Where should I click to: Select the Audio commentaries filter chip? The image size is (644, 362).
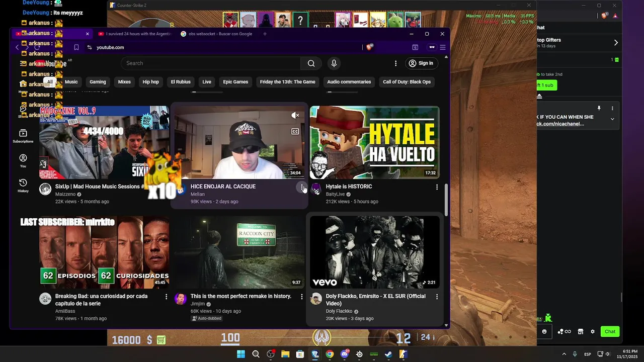[x=349, y=82]
